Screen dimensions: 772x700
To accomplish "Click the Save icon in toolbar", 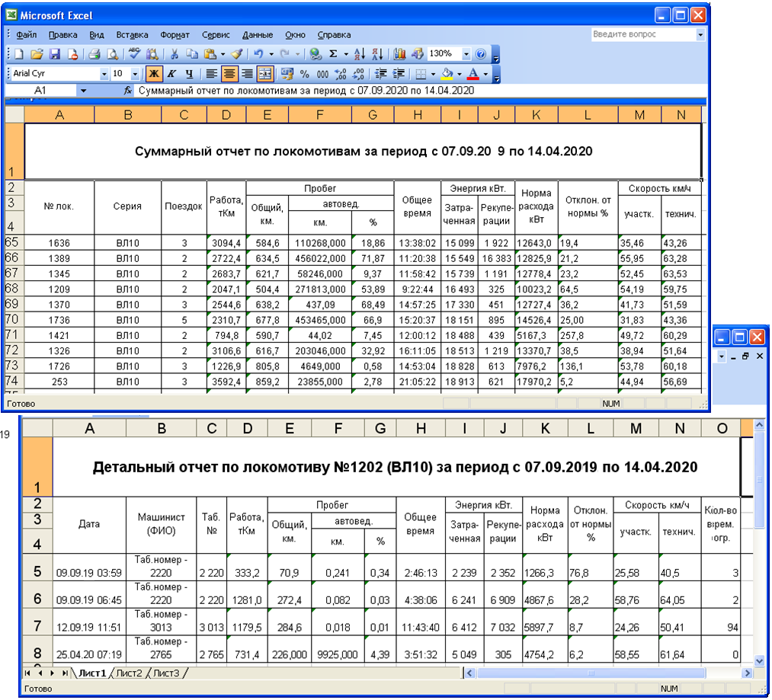I will pyautogui.click(x=54, y=55).
